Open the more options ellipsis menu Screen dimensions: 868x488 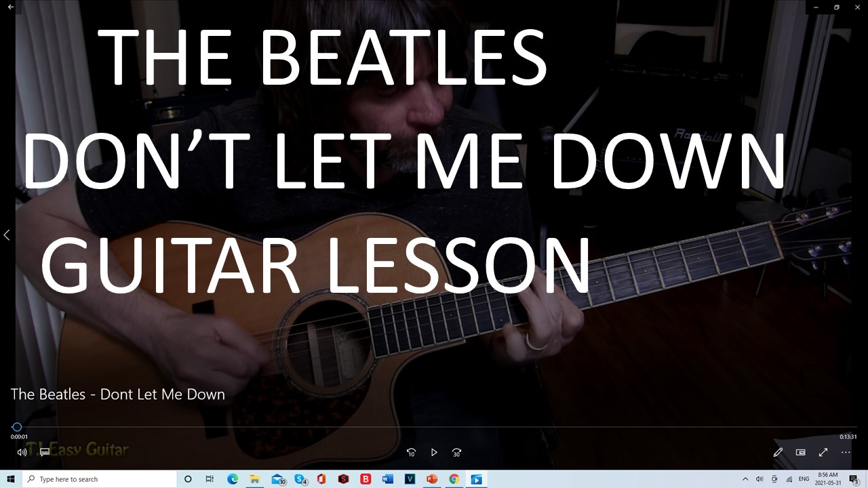[x=846, y=452]
